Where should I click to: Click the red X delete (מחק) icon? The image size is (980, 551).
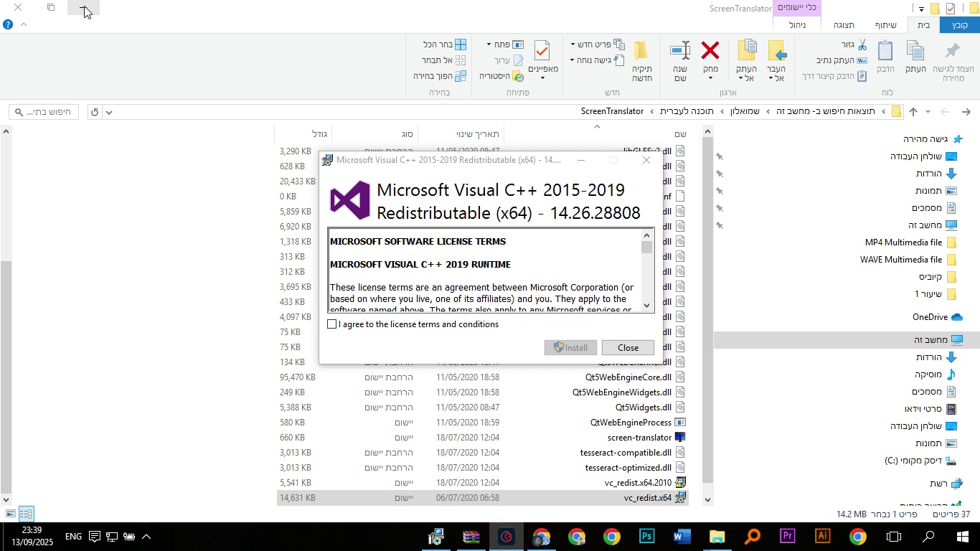710,51
